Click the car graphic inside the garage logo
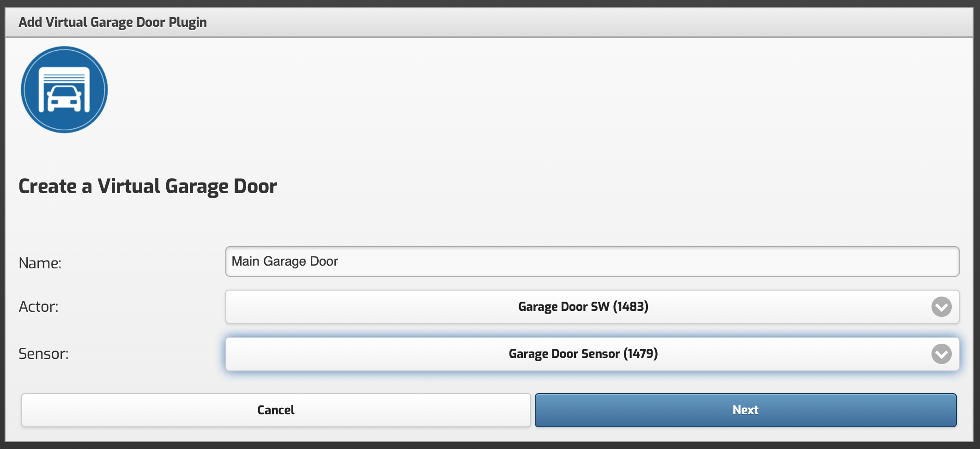 64,99
